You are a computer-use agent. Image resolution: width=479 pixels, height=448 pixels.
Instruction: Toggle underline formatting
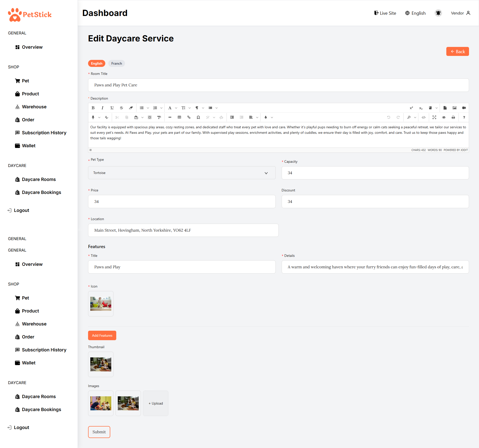click(112, 108)
